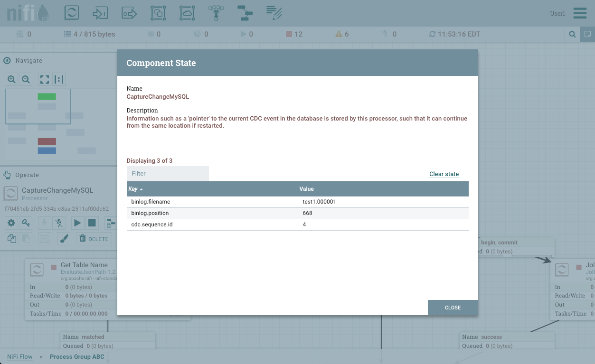Open search with the magnifying glass icon

572,34
